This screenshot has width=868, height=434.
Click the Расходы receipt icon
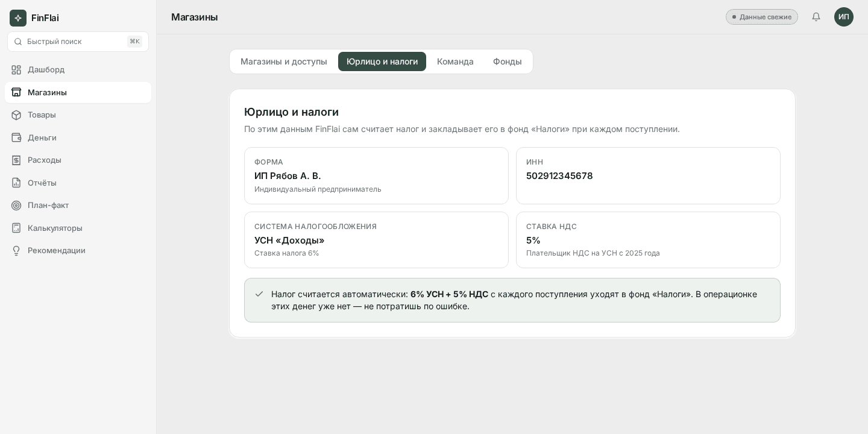(16, 160)
